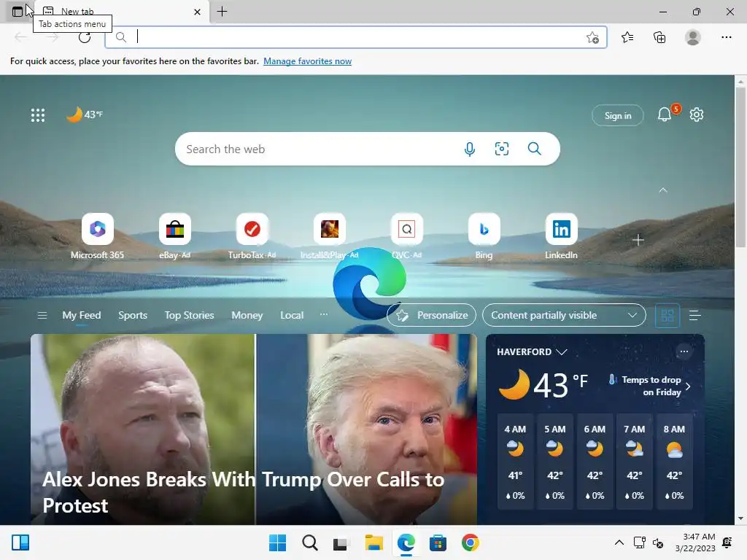The image size is (747, 560).
Task: Refresh the current page
Action: point(85,37)
